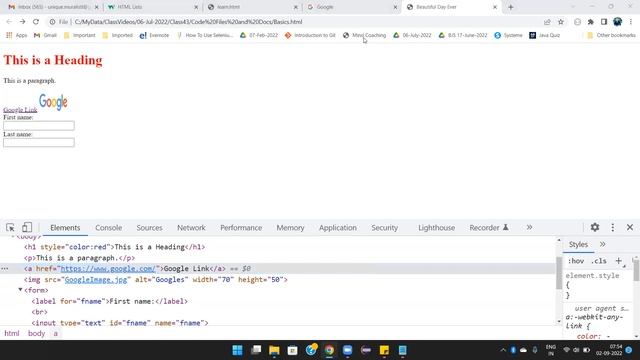This screenshot has height=360, width=640.
Task: Open the Performance tab
Action: tap(241, 228)
